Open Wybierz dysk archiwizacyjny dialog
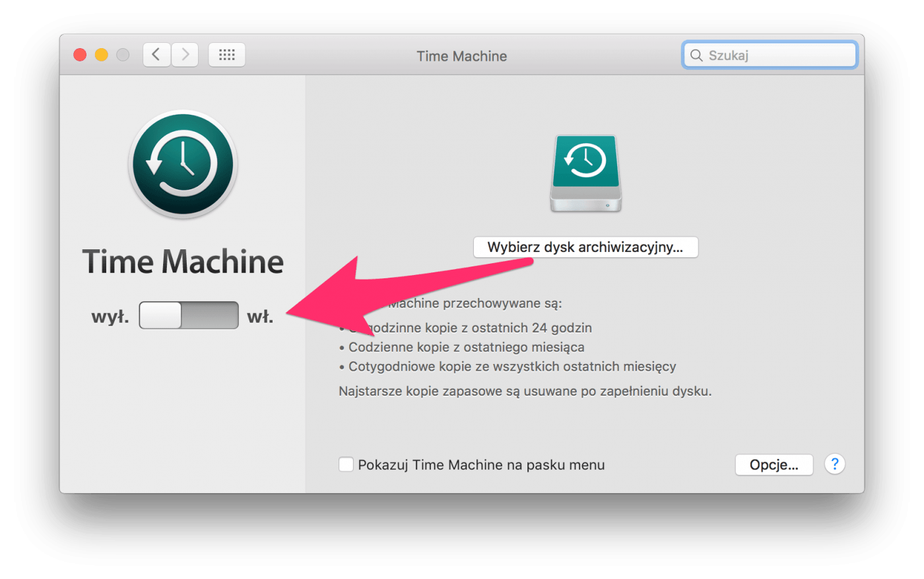 [x=585, y=247]
